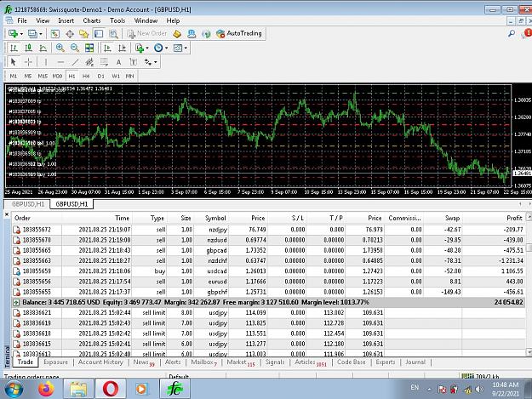Sort the orders by Swap column header
The height and width of the screenshot is (399, 532).
click(x=452, y=218)
